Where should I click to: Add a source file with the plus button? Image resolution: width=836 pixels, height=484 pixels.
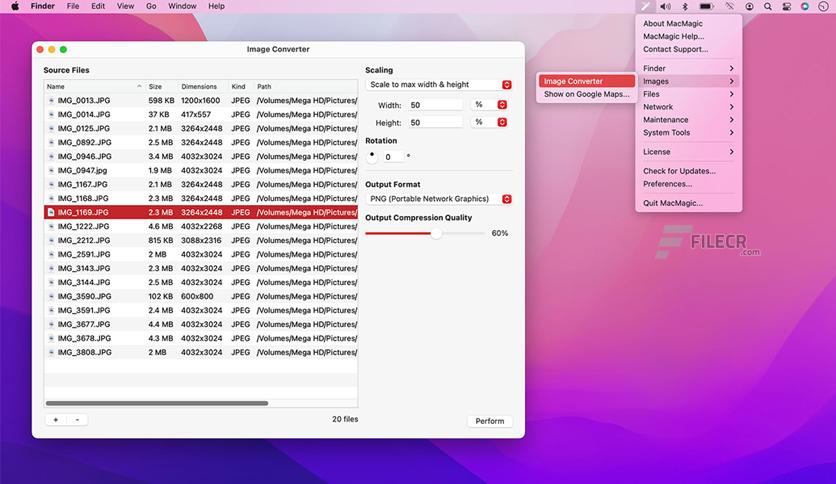click(55, 420)
